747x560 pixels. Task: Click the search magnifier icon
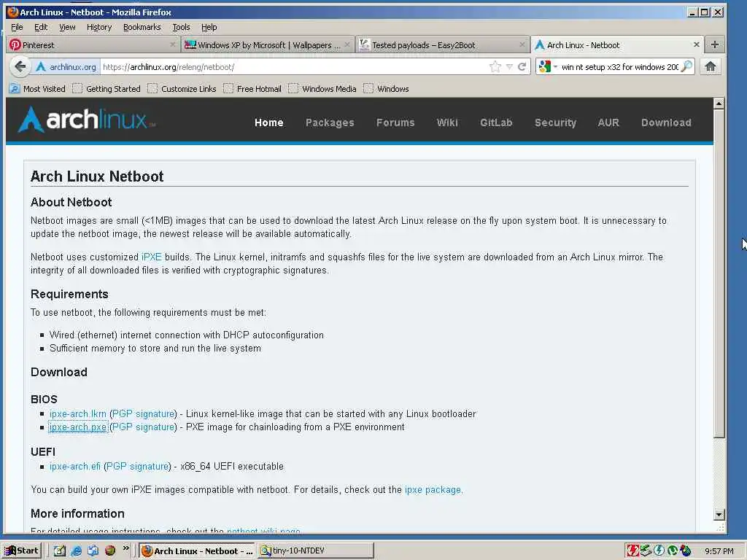(686, 66)
